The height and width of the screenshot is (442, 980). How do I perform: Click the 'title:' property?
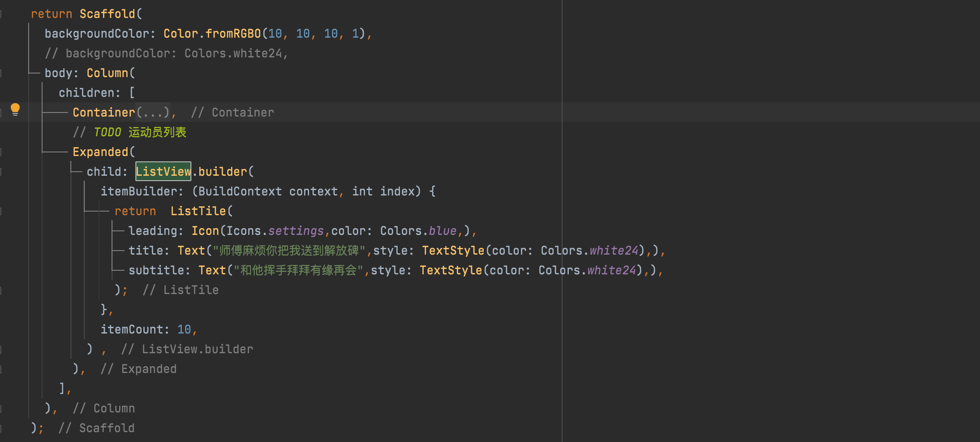click(149, 250)
